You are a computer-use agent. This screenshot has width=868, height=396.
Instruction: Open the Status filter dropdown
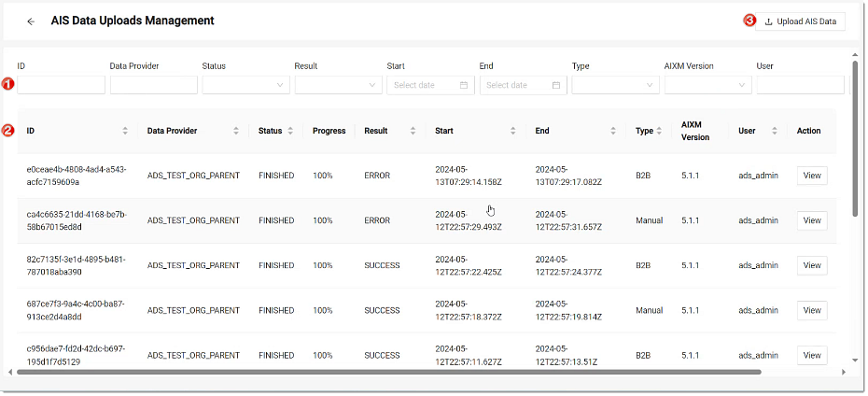point(245,85)
